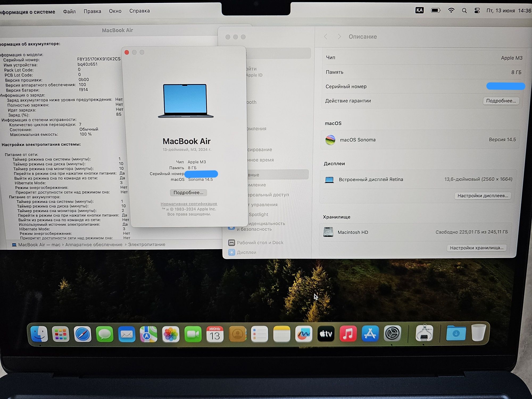Open Notes app in the Dock
The image size is (532, 399).
tap(282, 334)
